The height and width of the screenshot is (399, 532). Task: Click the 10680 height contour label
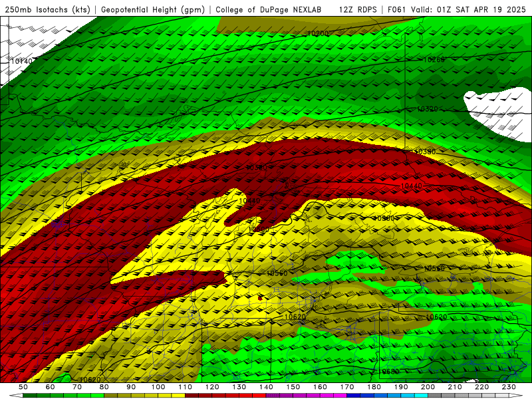click(x=389, y=372)
